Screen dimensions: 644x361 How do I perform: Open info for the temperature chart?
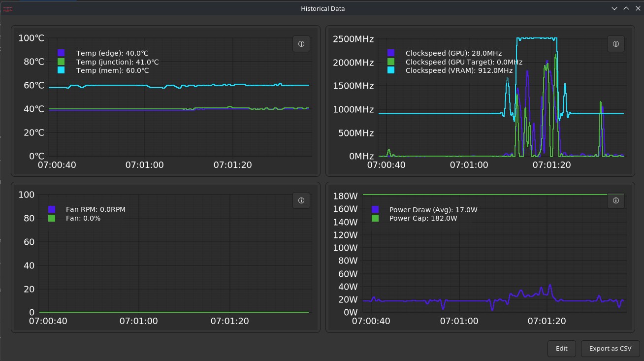301,44
